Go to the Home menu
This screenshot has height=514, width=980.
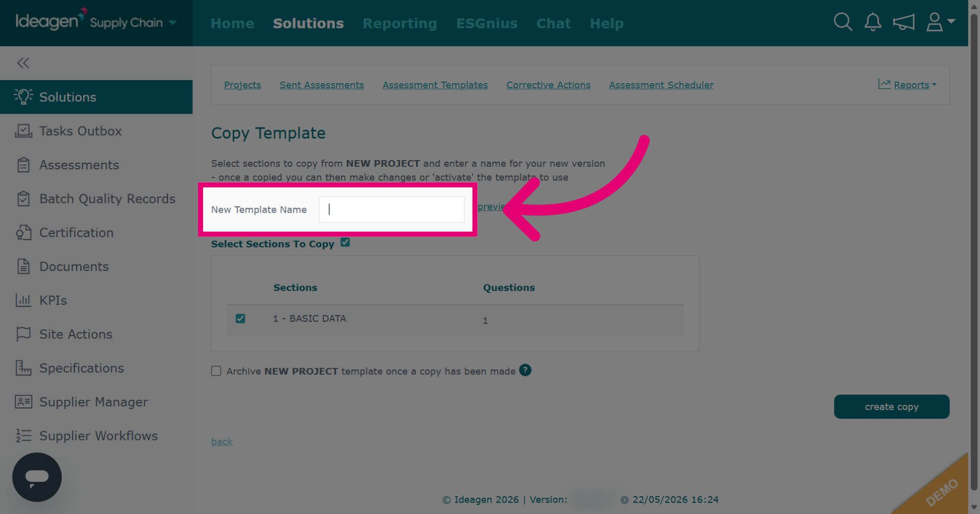pos(232,23)
